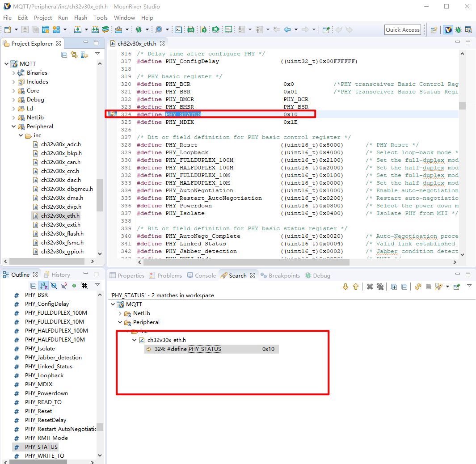Toggle hide fields filter in Outline
The height and width of the screenshot is (464, 476).
(x=54, y=286)
